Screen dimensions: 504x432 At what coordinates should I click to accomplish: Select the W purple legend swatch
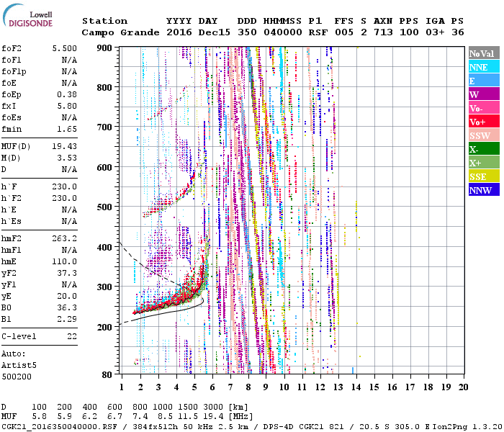click(484, 94)
